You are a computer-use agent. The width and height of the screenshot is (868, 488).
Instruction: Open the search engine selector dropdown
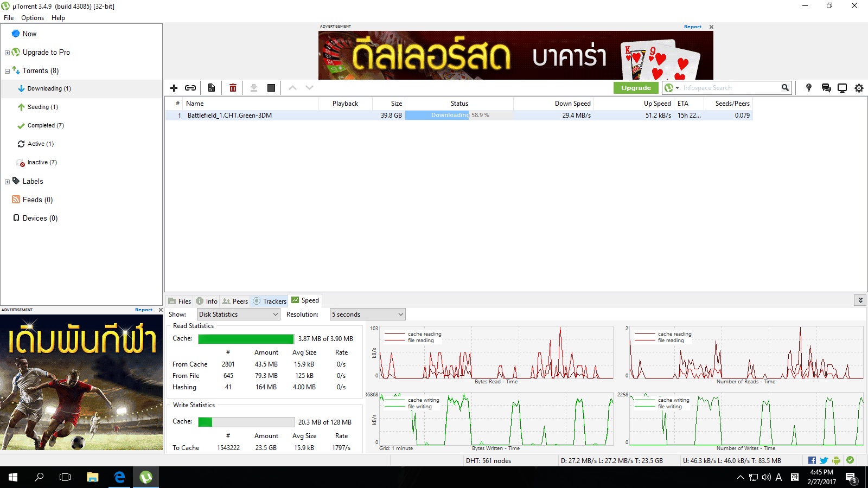(672, 88)
